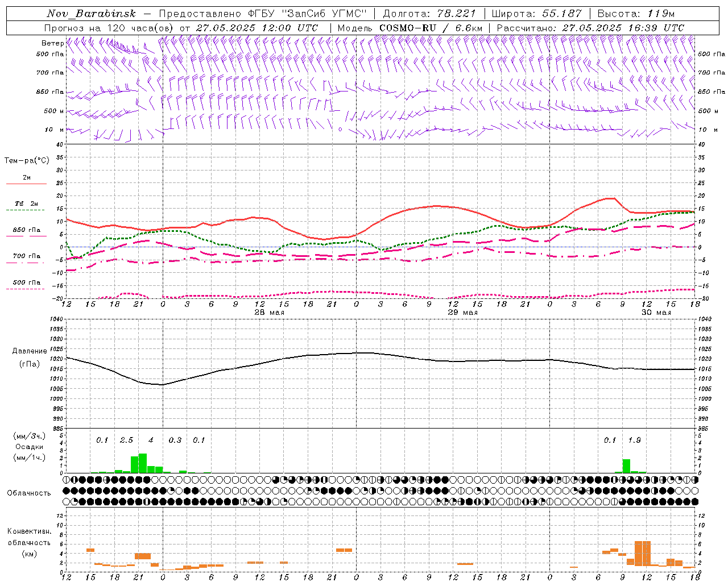Click the Конвективн. convective cloud label
Image resolution: width=728 pixels, height=582 pixels.
(29, 531)
